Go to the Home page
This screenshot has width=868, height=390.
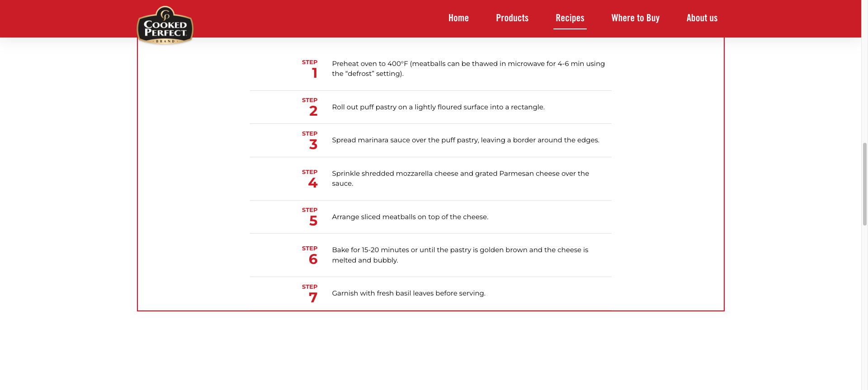tap(458, 18)
